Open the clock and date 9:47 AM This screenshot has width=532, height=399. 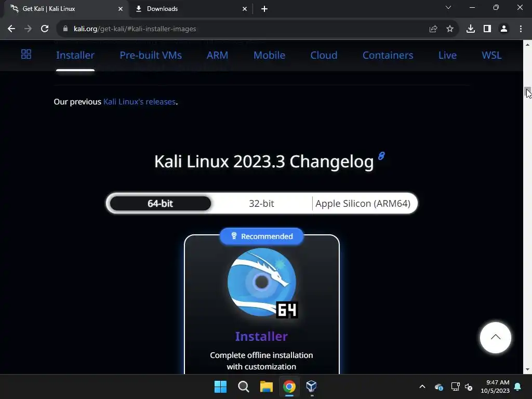point(495,387)
